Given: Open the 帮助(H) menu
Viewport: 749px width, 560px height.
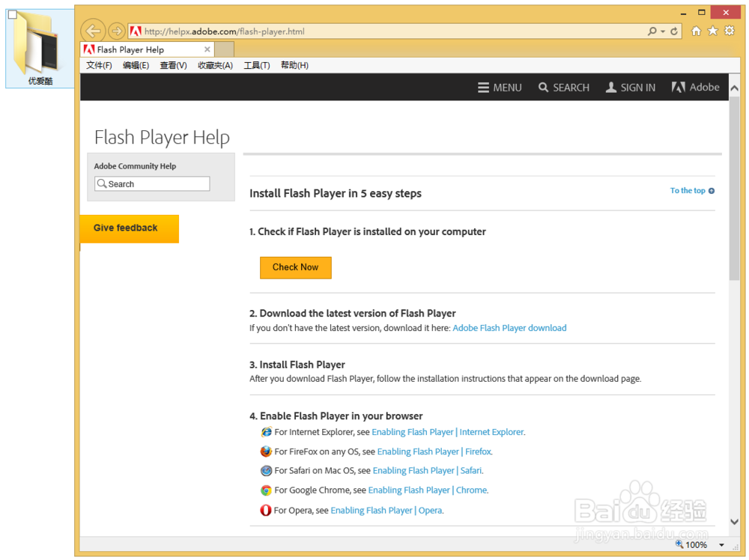Looking at the screenshot, I should 294,65.
